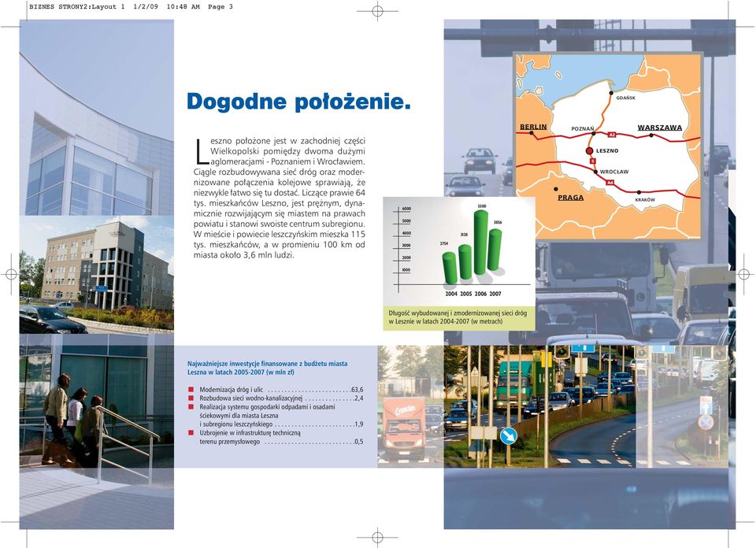Click the value 63,6 in the investments list

coord(358,390)
